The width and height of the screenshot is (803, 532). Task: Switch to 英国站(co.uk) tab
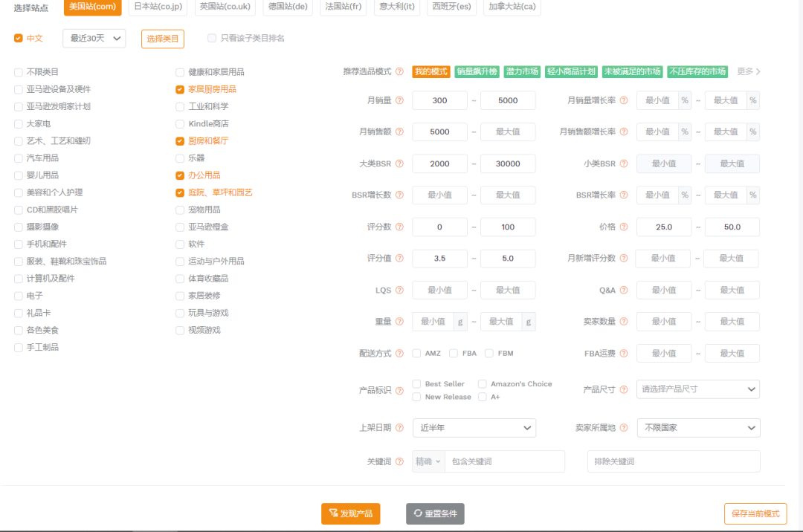click(225, 7)
